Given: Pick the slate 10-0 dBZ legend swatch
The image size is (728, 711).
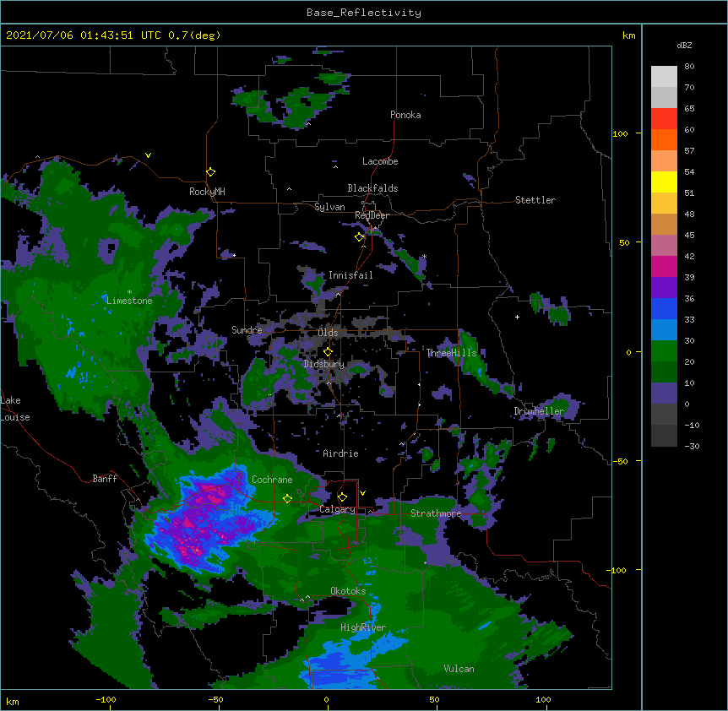Looking at the screenshot, I should (664, 393).
